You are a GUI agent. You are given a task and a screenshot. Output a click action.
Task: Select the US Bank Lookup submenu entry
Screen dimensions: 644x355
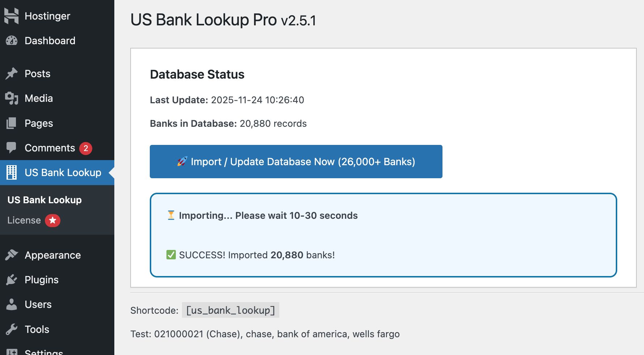[45, 200]
